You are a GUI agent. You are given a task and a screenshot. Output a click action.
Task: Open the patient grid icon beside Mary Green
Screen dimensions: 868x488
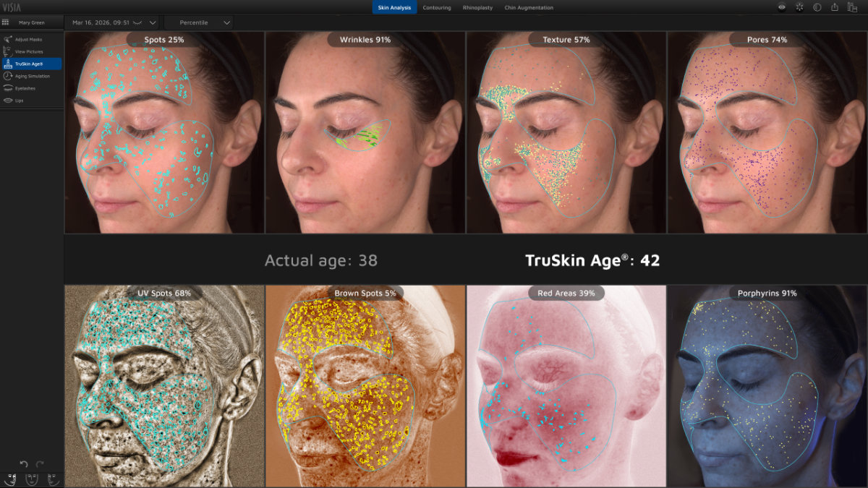[x=6, y=22]
